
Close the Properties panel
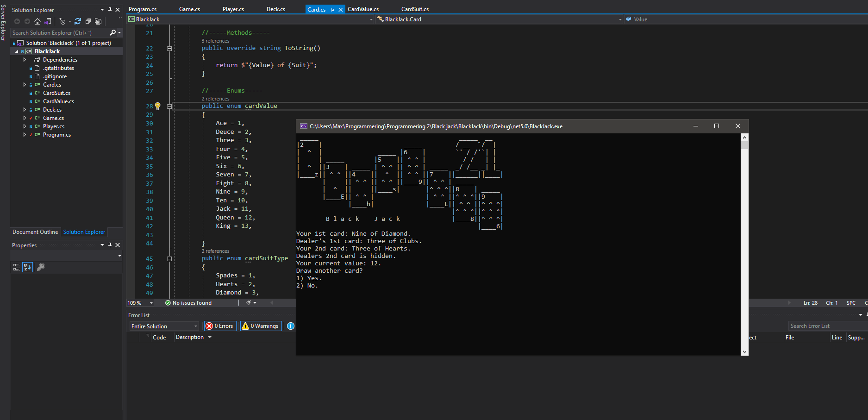118,245
